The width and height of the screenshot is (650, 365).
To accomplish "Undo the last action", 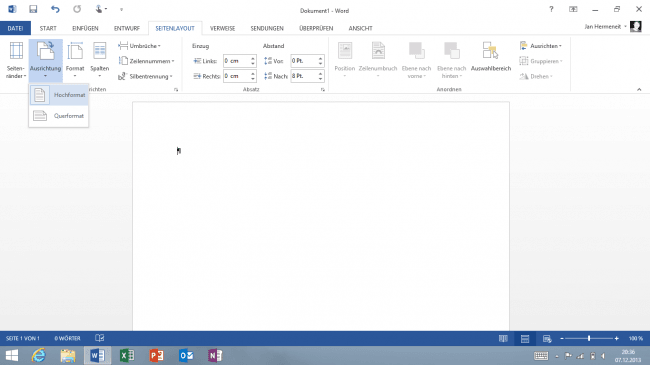I will tap(55, 9).
